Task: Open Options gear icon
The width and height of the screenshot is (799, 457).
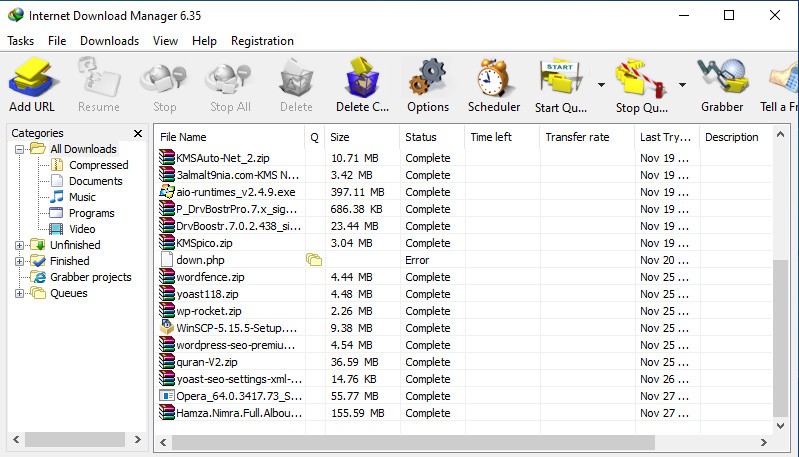Action: coord(428,77)
